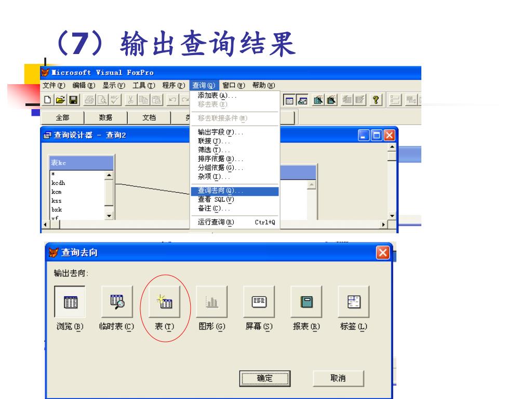
Task: Click the ABC spell check icon
Action: (x=115, y=100)
